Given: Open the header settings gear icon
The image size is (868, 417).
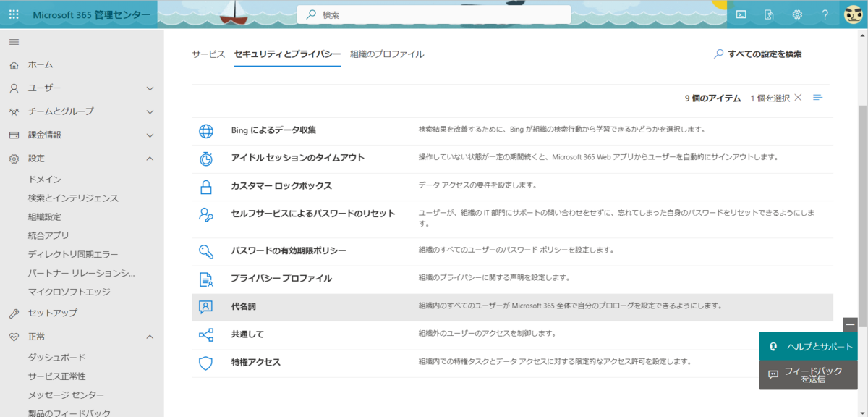Looking at the screenshot, I should (x=797, y=14).
